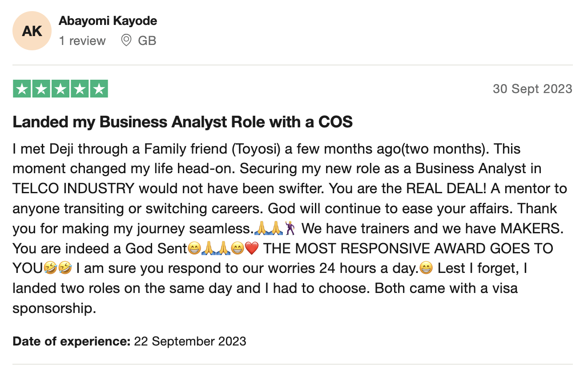The width and height of the screenshot is (588, 374).
Task: Click the first green rating star
Action: [x=22, y=89]
